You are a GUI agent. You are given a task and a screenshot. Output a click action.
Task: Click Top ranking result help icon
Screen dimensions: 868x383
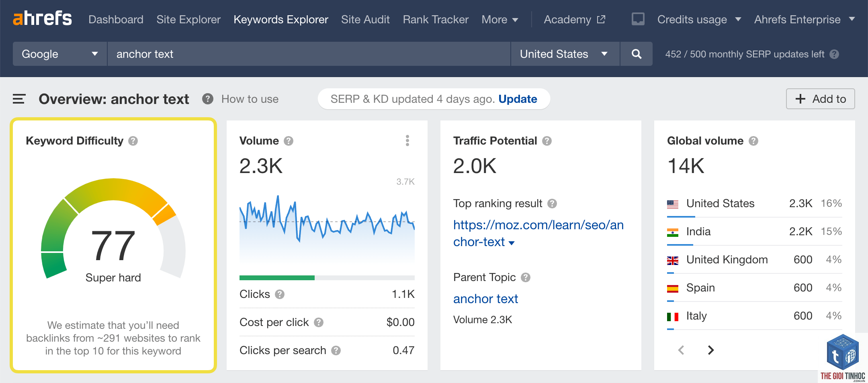coord(552,204)
